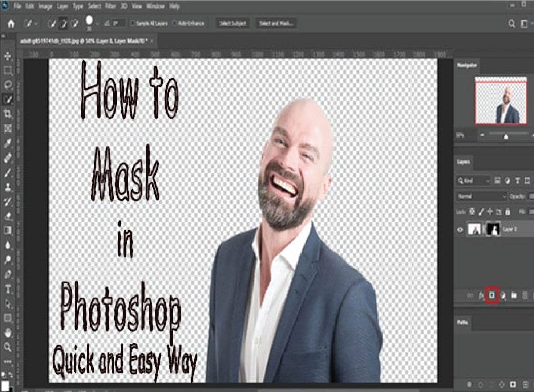Select the Rectangular Marquee tool
This screenshot has height=392, width=534.
8,70
